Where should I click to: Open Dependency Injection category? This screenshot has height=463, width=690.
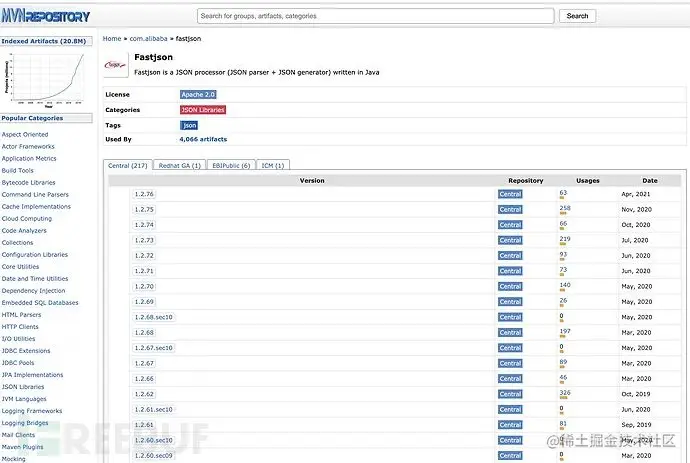coord(33,291)
